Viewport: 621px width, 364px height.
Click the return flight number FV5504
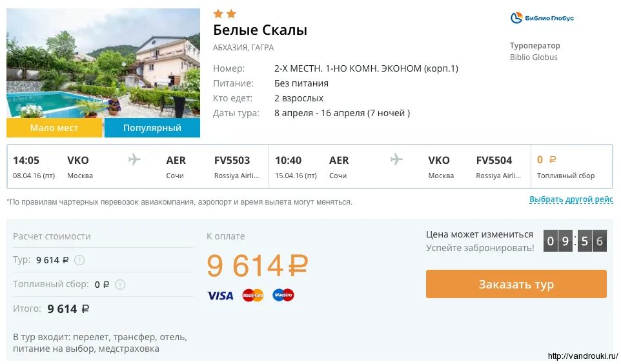pyautogui.click(x=494, y=161)
